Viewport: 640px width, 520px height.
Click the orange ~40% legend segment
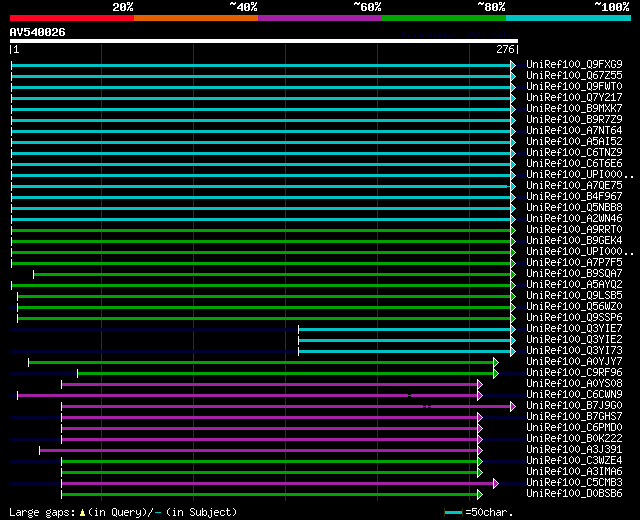(x=195, y=17)
